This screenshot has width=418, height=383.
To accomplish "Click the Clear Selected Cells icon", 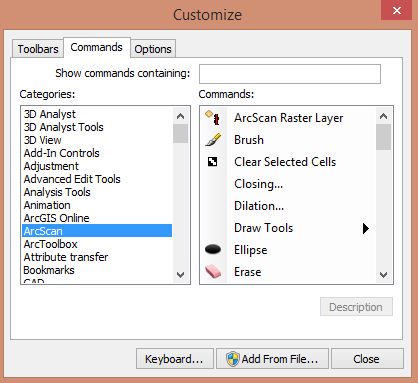I will pos(212,162).
